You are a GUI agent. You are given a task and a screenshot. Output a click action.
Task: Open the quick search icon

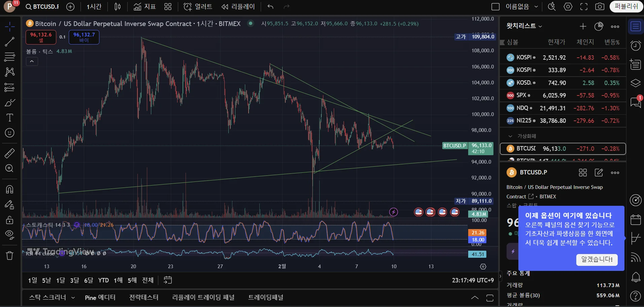pos(552,7)
